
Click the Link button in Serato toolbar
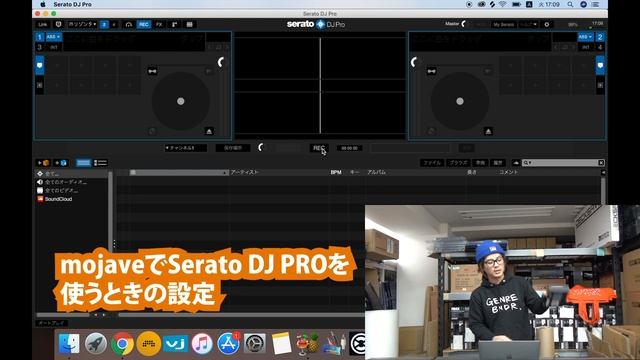click(42, 24)
